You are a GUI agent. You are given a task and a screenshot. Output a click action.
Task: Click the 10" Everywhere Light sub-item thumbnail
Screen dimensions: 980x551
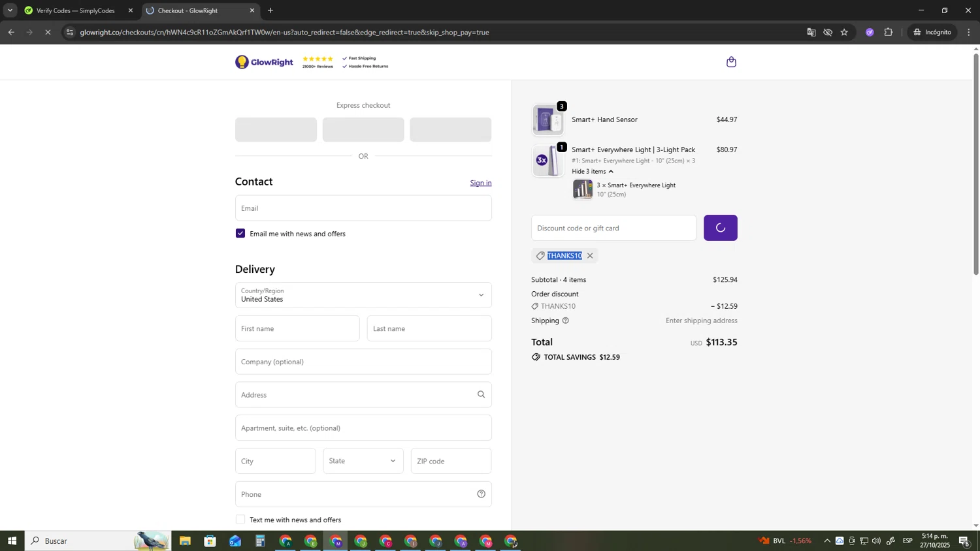click(x=583, y=189)
